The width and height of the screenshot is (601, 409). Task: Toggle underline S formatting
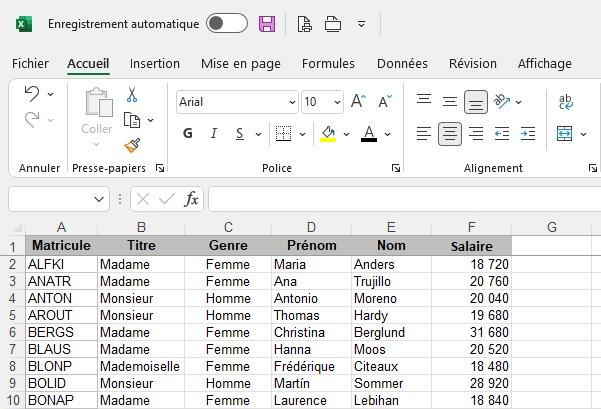(240, 134)
